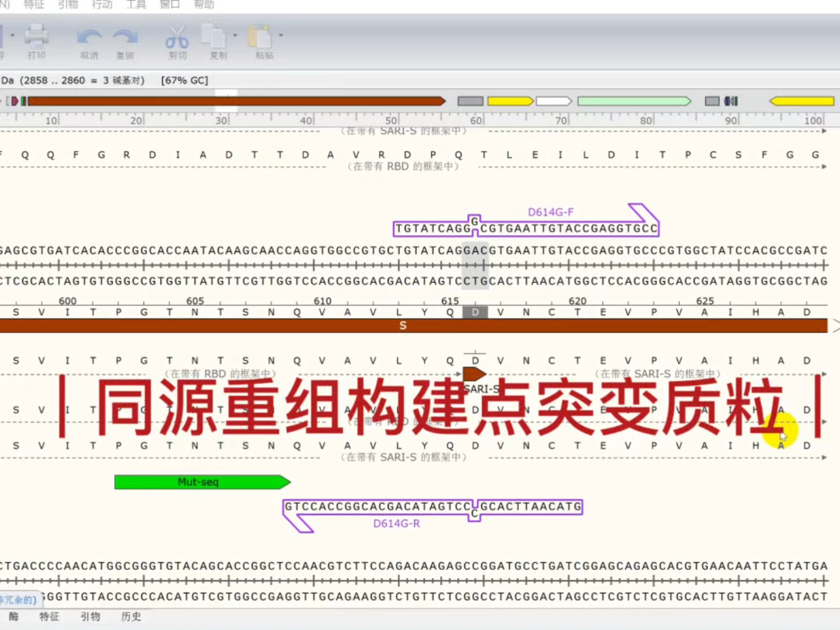Switch to the 酶 tab at the bottom
The width and height of the screenshot is (840, 630).
(x=13, y=617)
